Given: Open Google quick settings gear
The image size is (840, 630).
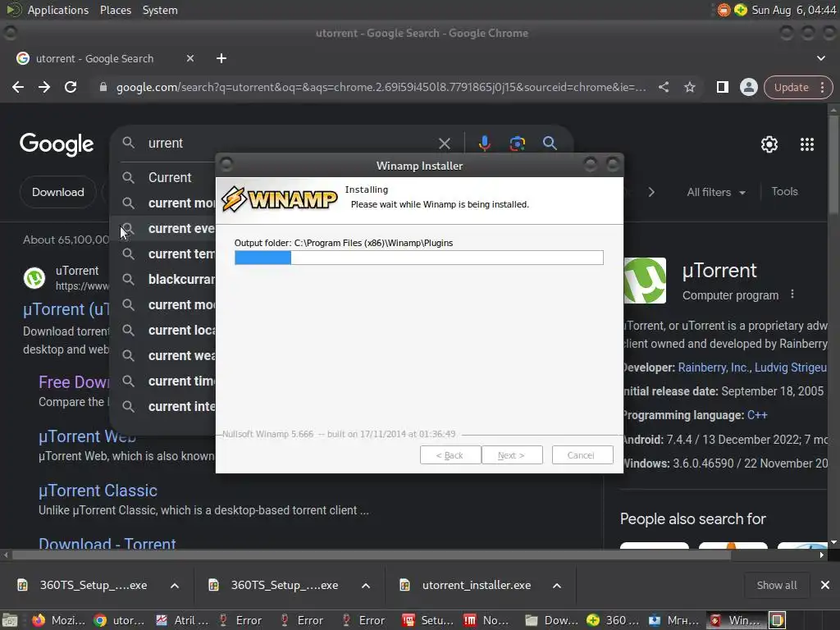Looking at the screenshot, I should (x=769, y=144).
